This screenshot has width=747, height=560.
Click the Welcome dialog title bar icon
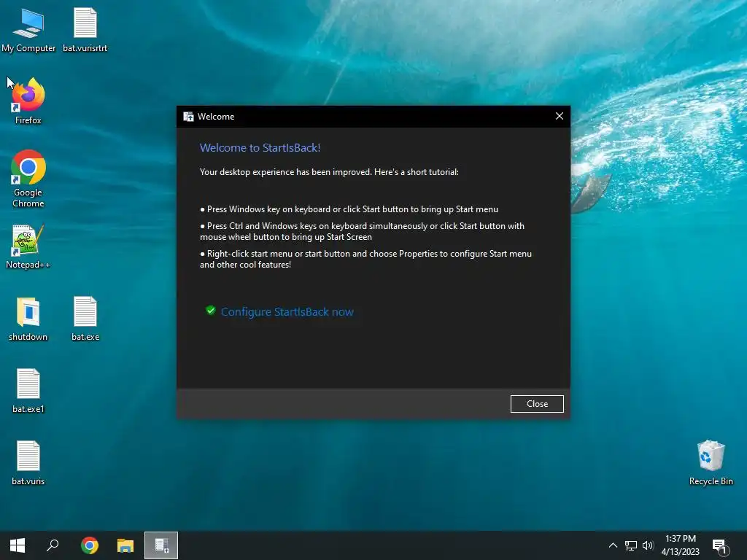(189, 117)
